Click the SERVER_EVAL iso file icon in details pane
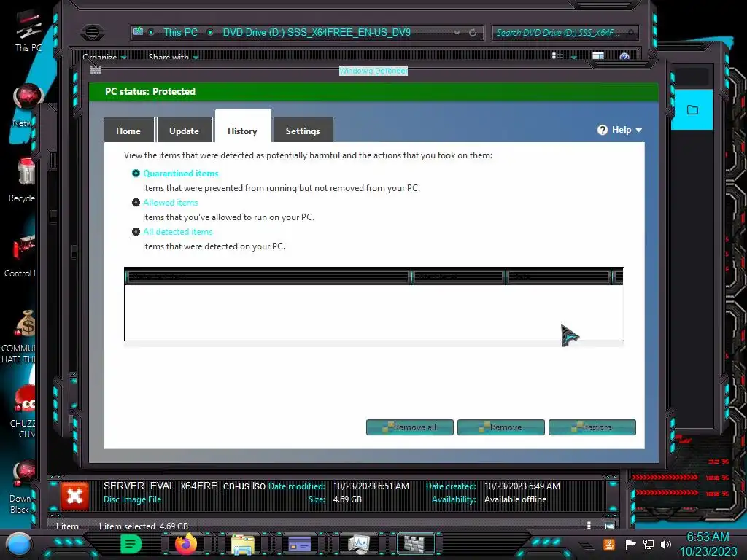747x560 pixels. point(74,496)
